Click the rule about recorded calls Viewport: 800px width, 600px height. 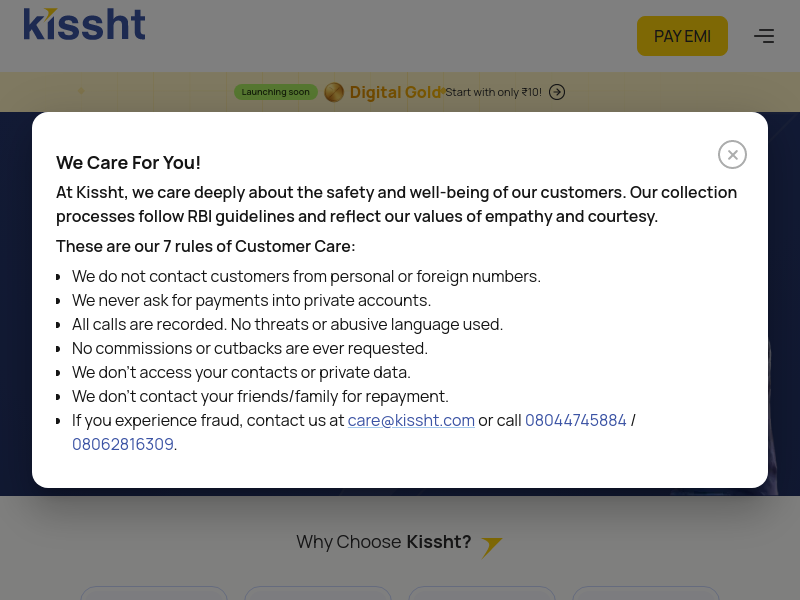287,324
